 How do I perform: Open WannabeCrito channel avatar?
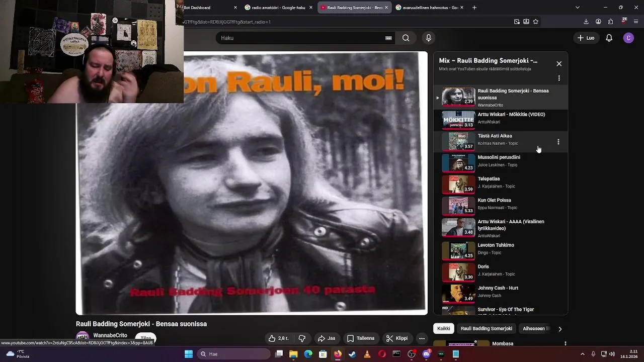(x=83, y=338)
